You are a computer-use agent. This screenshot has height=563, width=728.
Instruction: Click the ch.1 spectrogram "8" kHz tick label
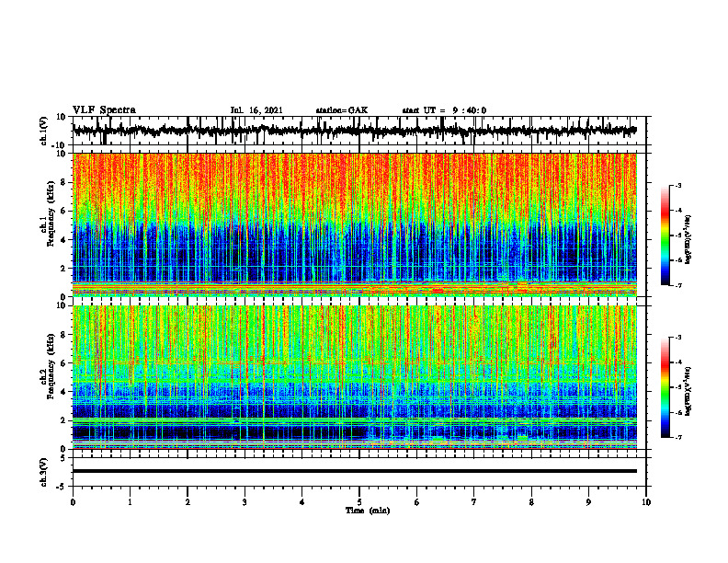[x=63, y=182]
